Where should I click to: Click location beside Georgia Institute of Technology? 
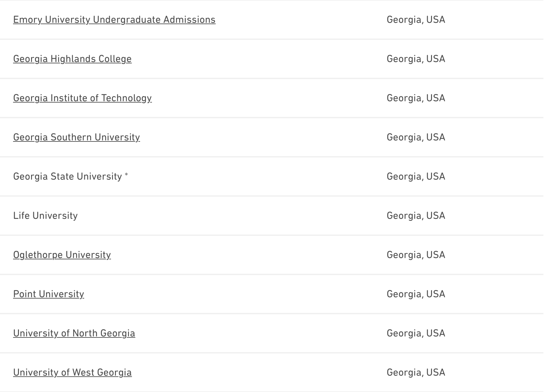(416, 98)
